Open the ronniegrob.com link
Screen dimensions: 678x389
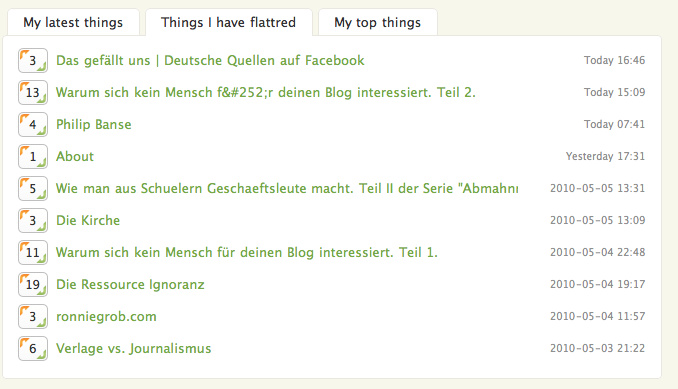coord(106,316)
